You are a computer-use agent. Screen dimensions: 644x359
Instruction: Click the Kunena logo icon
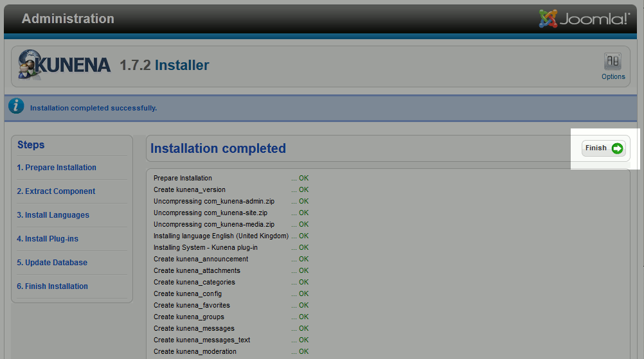pos(64,64)
